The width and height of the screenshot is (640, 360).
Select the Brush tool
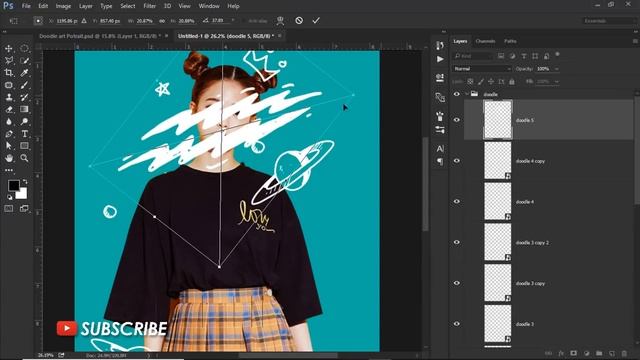click(x=24, y=85)
